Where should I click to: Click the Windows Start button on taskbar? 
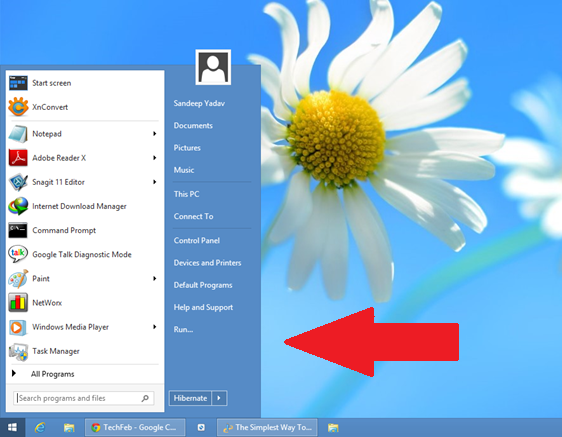pos(12,427)
